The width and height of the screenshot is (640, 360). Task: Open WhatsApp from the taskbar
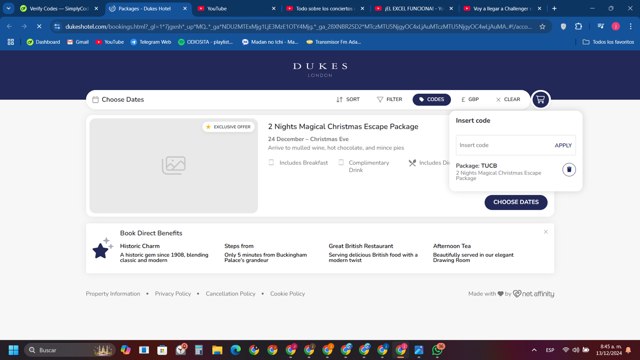point(438,350)
